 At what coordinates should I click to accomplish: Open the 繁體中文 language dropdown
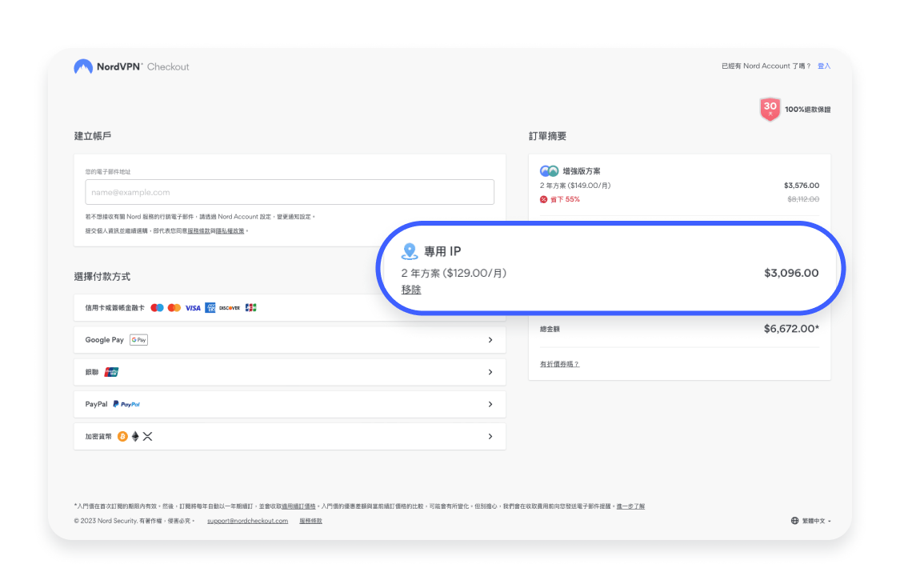[x=811, y=521]
